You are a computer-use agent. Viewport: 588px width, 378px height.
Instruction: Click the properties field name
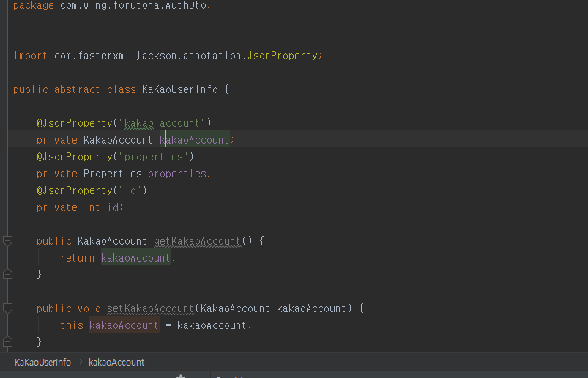177,174
